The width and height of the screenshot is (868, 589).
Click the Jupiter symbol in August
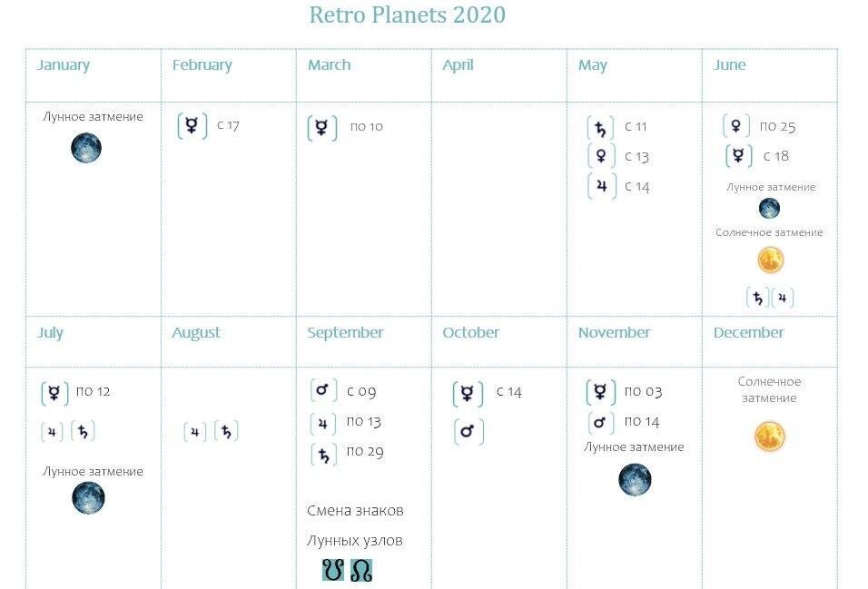[195, 432]
